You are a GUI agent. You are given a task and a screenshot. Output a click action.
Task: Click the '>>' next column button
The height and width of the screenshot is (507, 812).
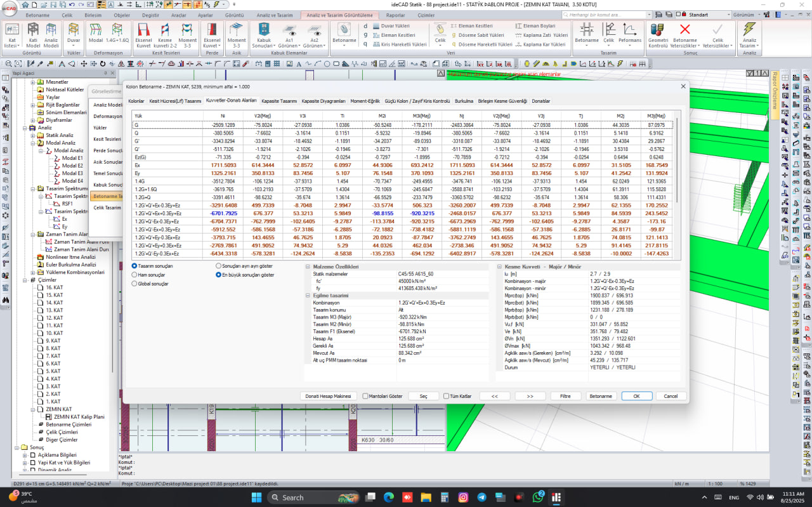[x=530, y=396]
